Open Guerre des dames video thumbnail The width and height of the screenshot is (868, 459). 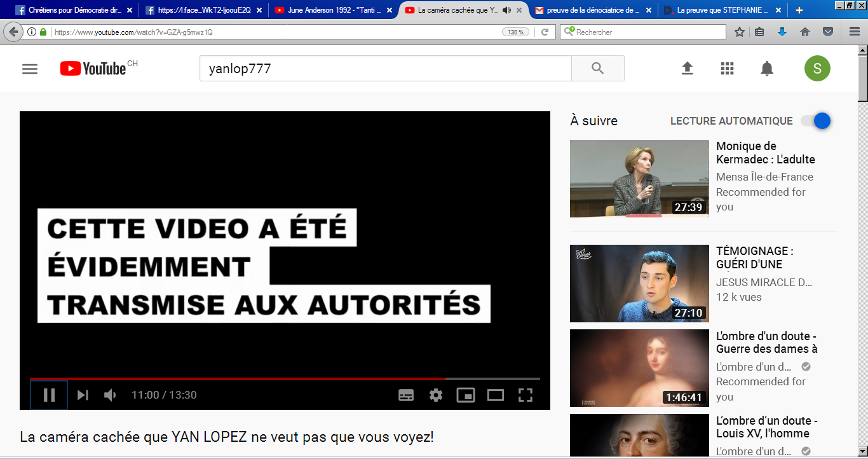(x=639, y=368)
